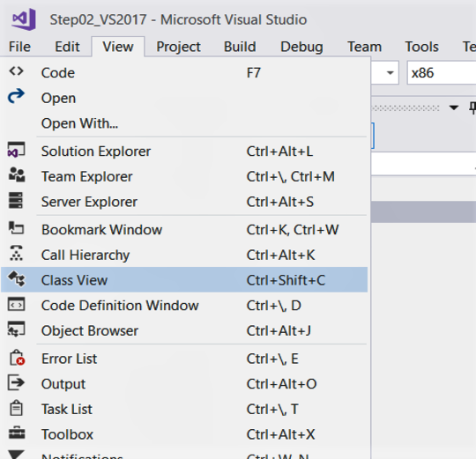This screenshot has width=476, height=459.
Task: Close the open View menu
Action: [x=118, y=47]
